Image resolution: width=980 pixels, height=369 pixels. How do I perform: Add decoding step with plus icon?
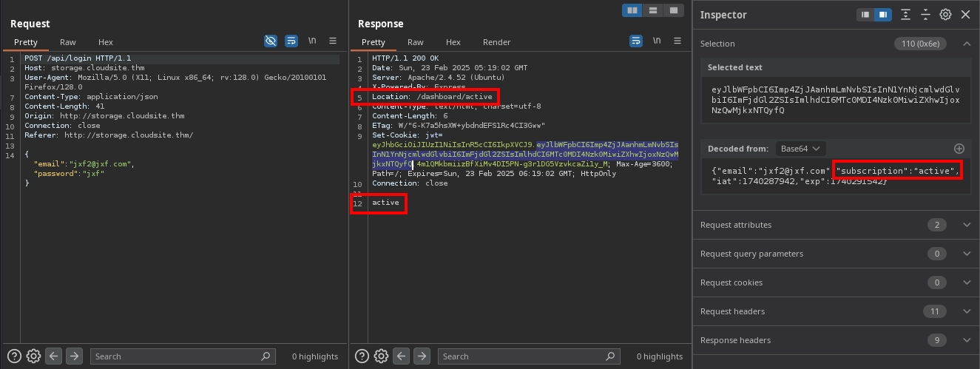tap(959, 149)
